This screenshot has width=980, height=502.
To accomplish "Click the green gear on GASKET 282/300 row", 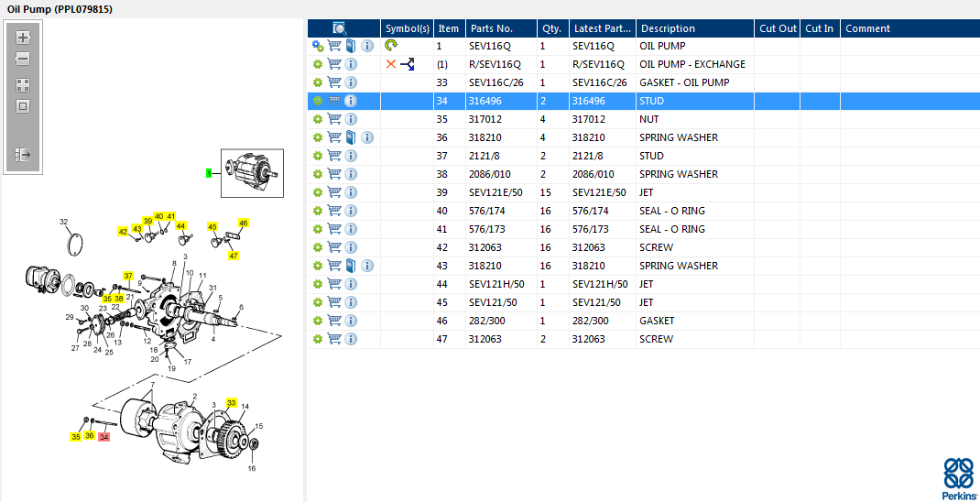I will [318, 320].
